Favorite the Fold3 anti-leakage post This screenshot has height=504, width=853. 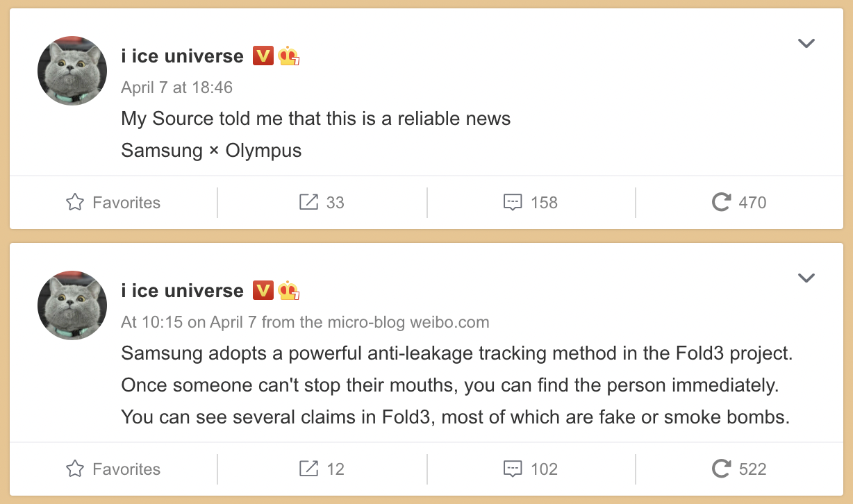[x=113, y=469]
